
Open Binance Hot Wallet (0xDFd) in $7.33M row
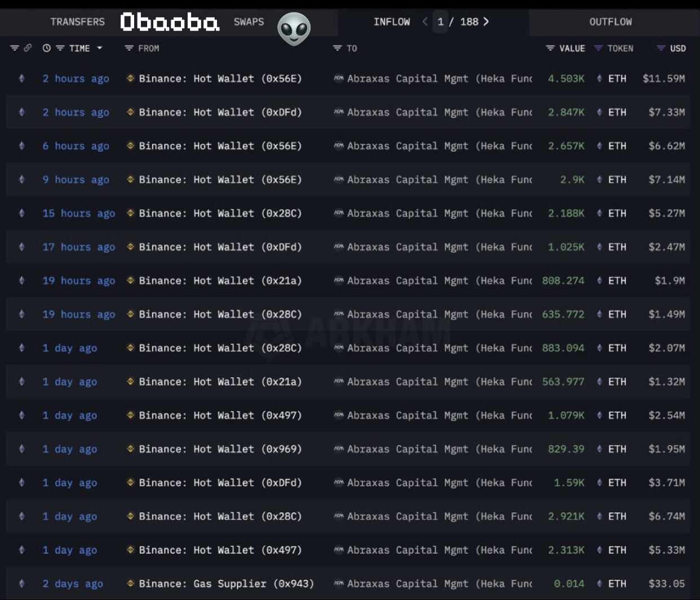click(220, 112)
